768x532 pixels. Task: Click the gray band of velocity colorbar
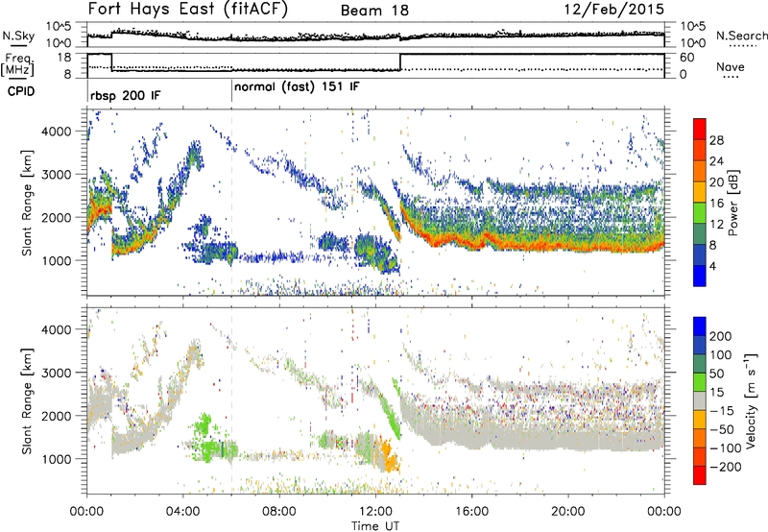(x=700, y=401)
